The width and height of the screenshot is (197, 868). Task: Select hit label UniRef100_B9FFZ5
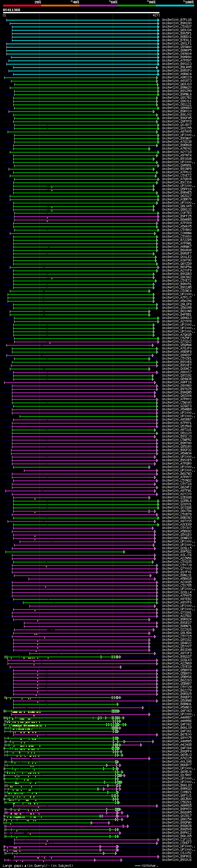(x=177, y=216)
